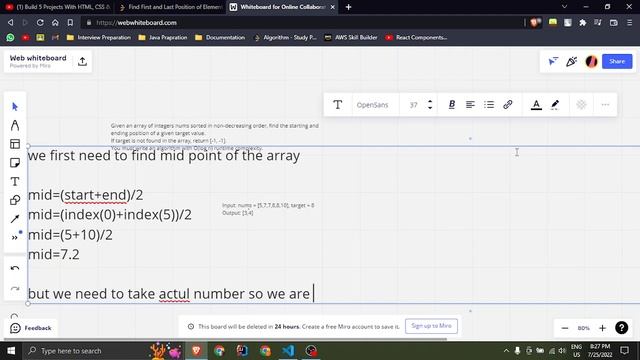Open the browser main menu

[x=629, y=22]
